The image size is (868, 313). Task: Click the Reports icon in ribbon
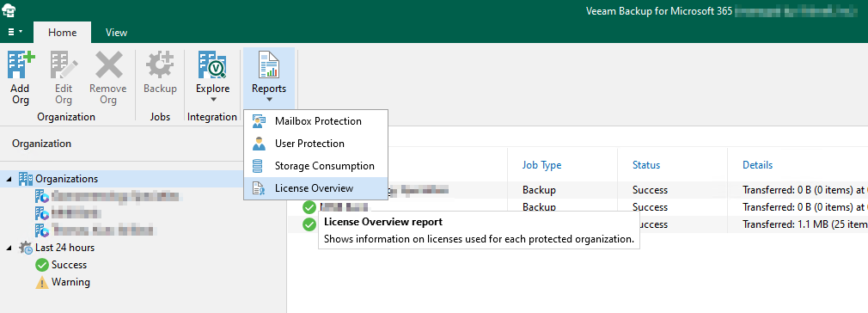click(x=269, y=64)
